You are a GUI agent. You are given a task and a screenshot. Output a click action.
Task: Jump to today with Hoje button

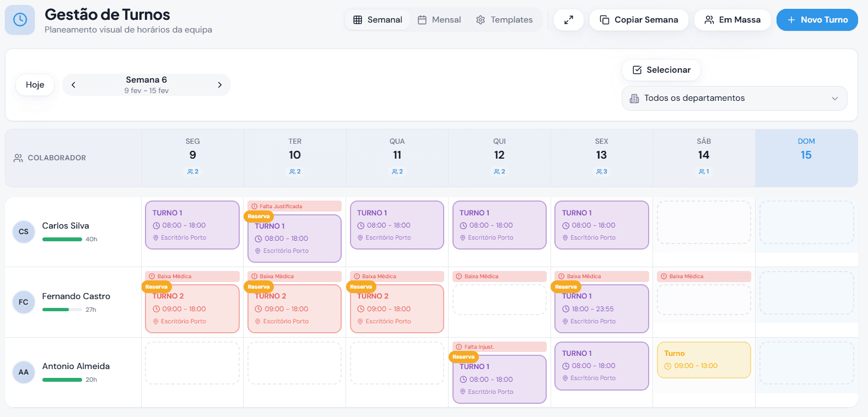pyautogui.click(x=35, y=85)
